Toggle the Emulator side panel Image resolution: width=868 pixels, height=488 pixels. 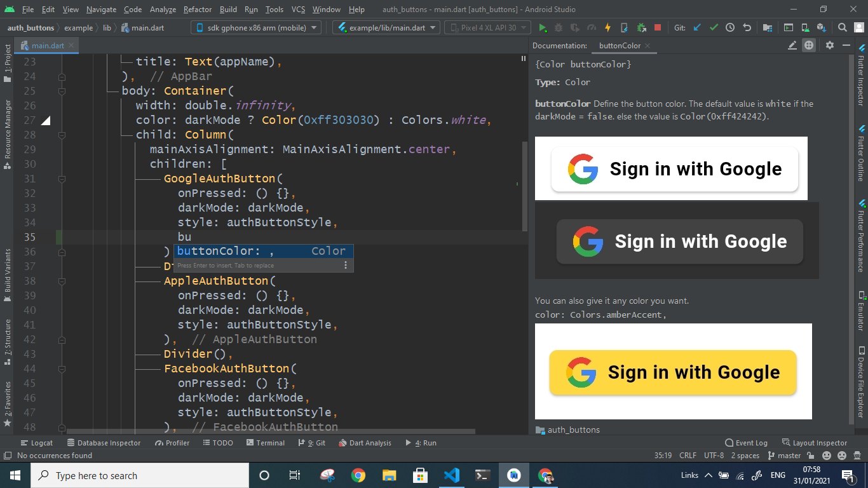(x=862, y=311)
